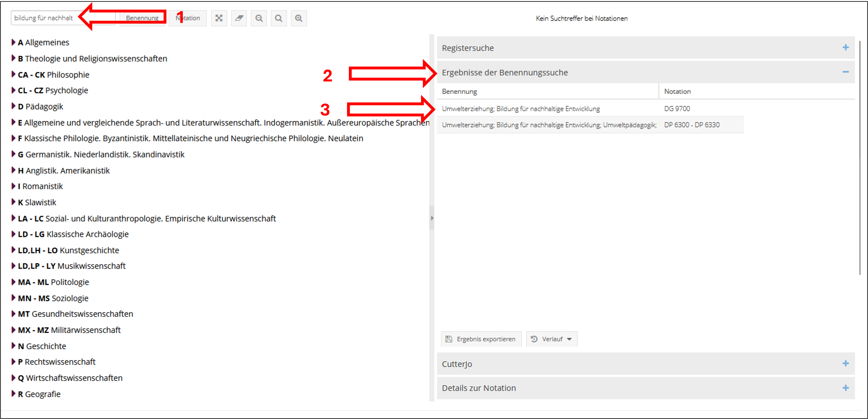Viewport: 868px width, 419px height.
Task: Click Ergebnisse der Benennungssuche header
Action: point(646,72)
